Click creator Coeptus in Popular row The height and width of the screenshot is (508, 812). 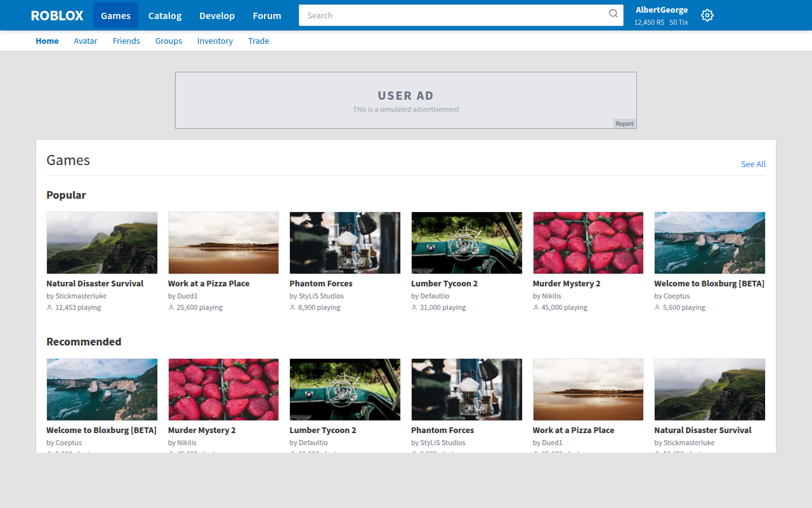click(676, 296)
